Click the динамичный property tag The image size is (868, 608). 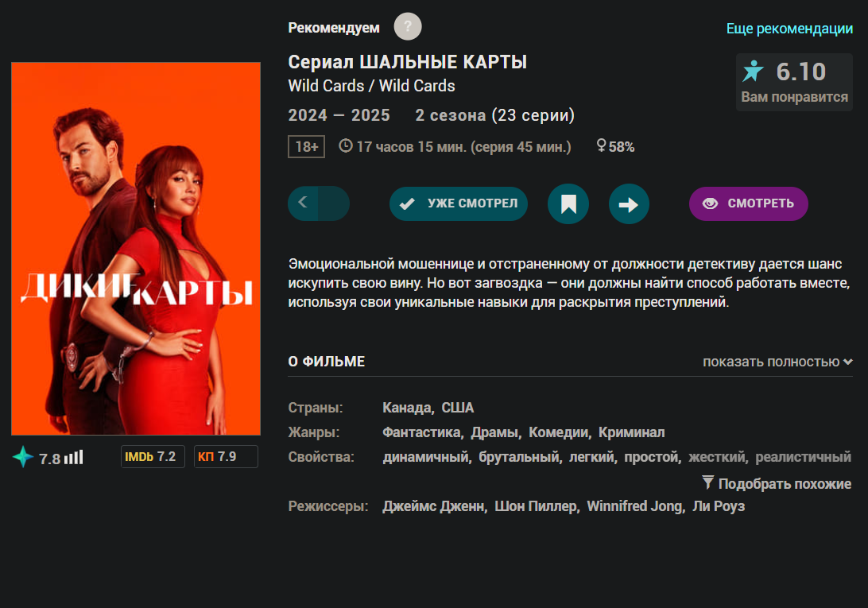click(x=427, y=457)
